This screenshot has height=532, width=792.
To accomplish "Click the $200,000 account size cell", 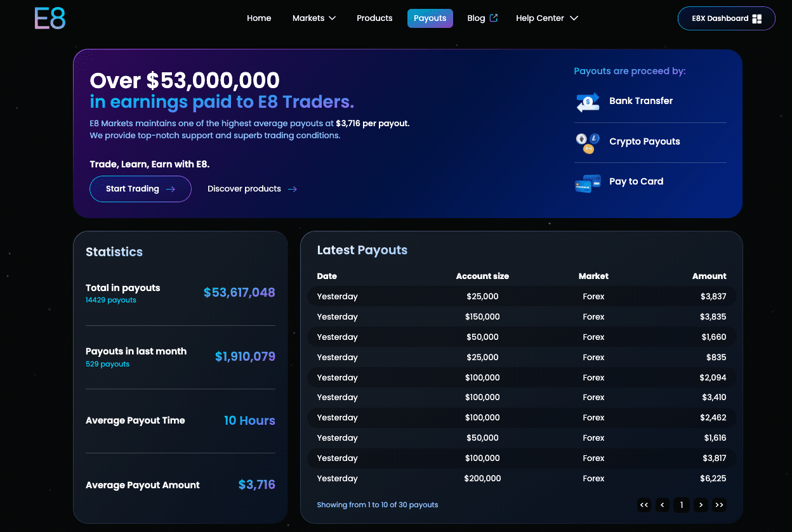I will coord(482,479).
